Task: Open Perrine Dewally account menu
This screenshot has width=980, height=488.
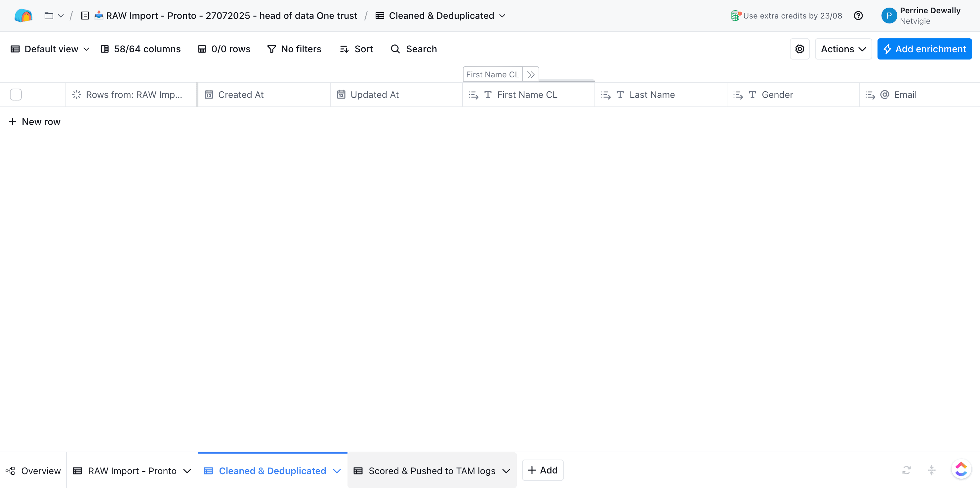Action: [930, 16]
